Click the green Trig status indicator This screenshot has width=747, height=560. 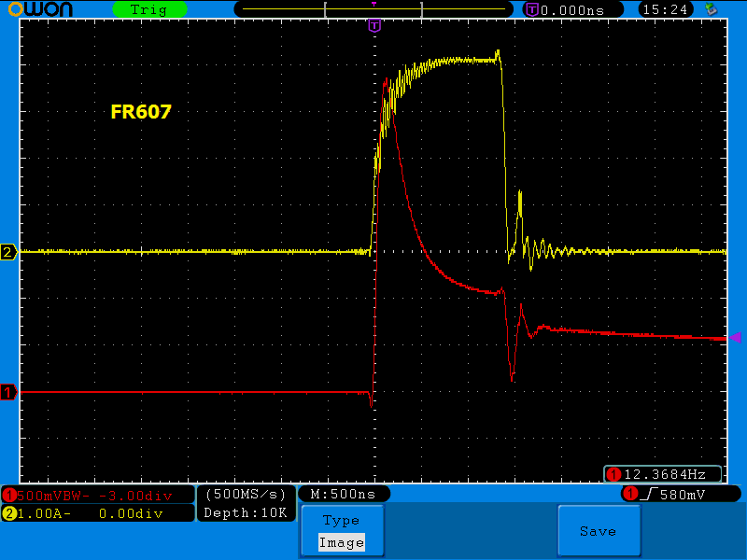click(x=148, y=9)
